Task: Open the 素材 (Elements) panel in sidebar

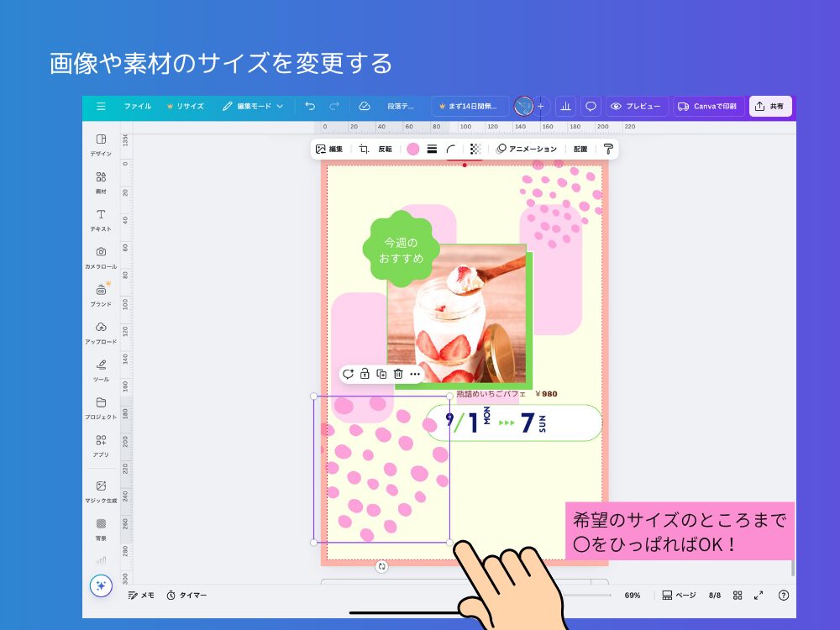Action: pyautogui.click(x=101, y=181)
